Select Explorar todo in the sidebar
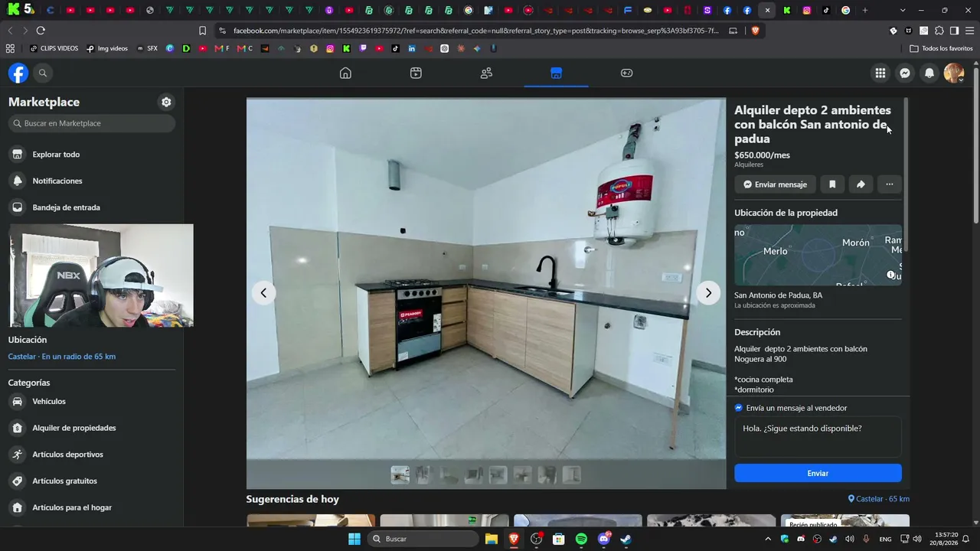This screenshot has height=551, width=980. tap(92, 155)
